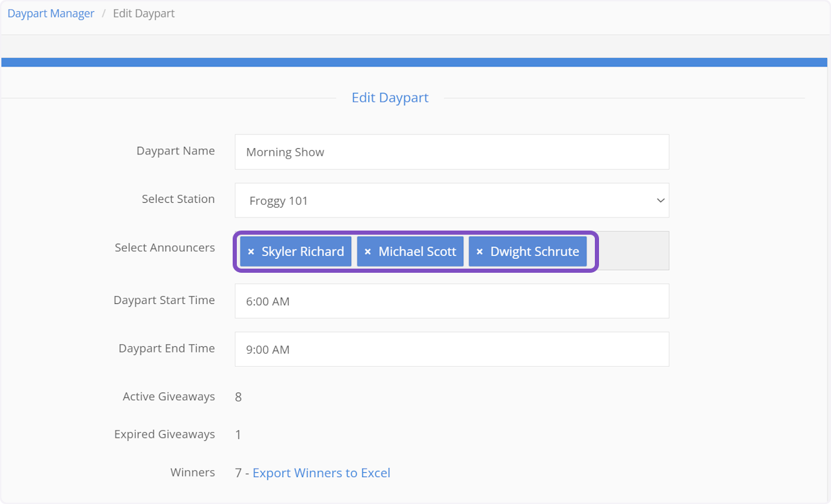Click the Daypart Name field showing Morning Show
831x504 pixels.
click(x=452, y=152)
